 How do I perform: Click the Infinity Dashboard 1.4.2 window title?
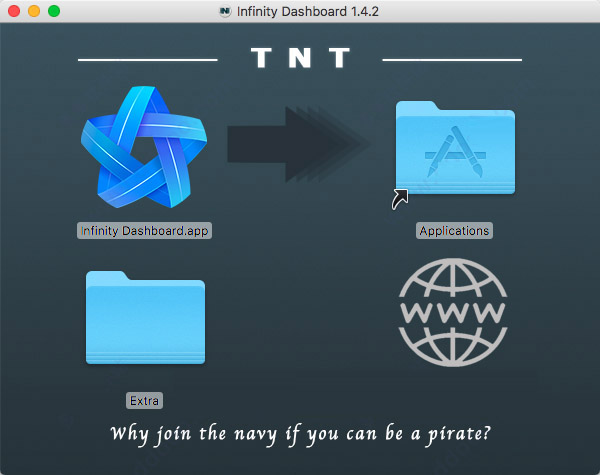pos(308,11)
